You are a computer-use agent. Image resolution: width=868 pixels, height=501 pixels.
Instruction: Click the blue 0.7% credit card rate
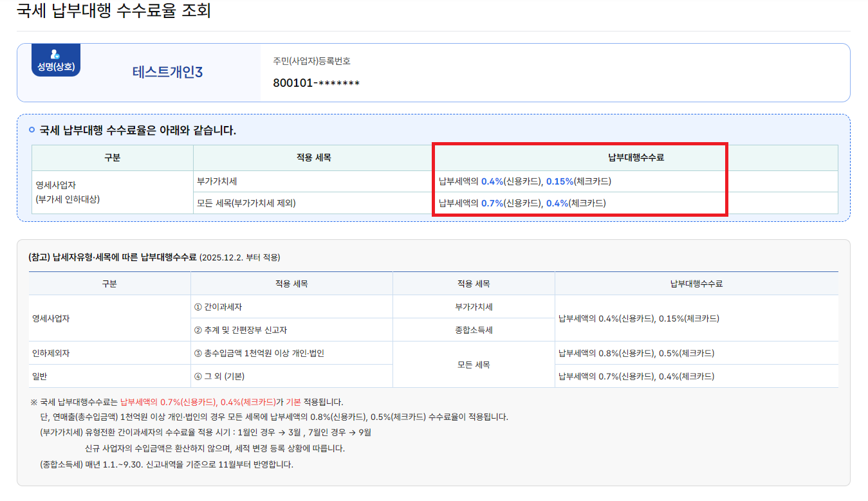click(x=492, y=203)
